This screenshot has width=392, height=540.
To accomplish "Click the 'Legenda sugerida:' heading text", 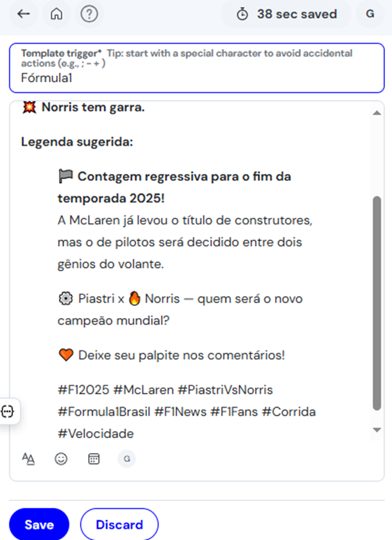I will pyautogui.click(x=77, y=142).
